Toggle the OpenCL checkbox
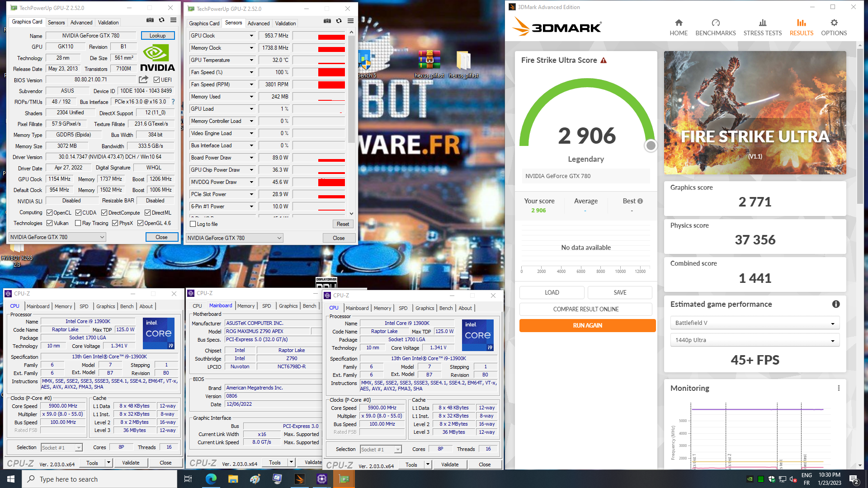868x488 pixels. (x=50, y=212)
